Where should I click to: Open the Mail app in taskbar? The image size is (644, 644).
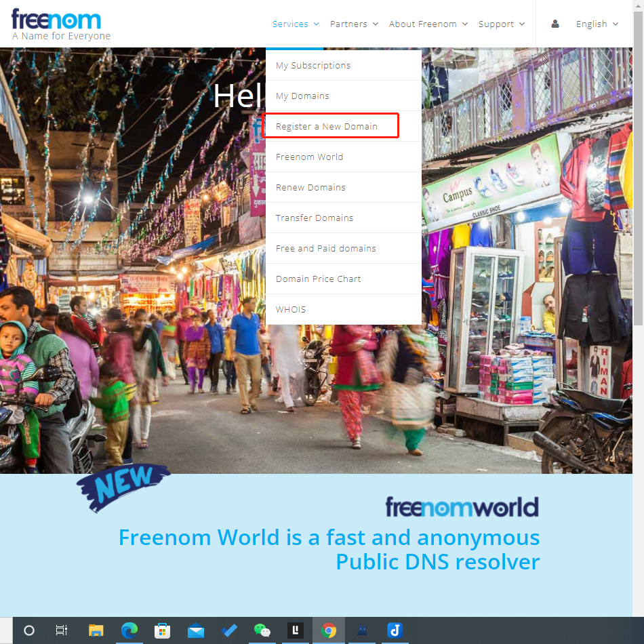click(196, 630)
